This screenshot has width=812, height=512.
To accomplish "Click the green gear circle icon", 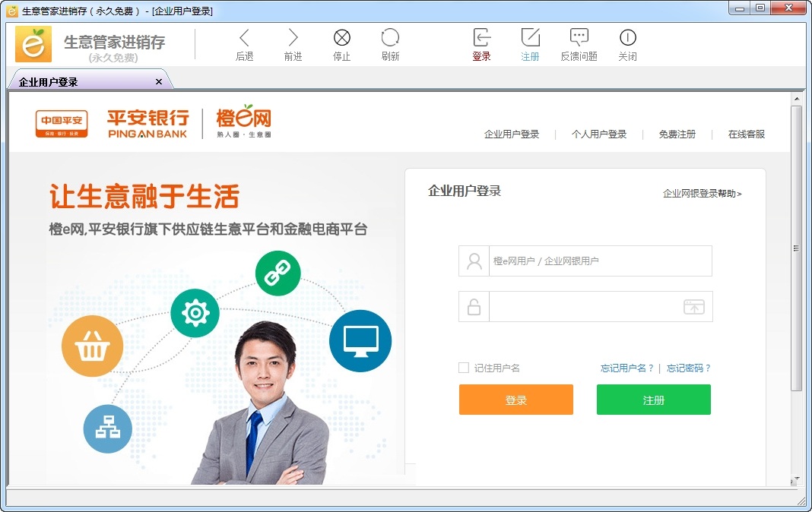I will 195,313.
